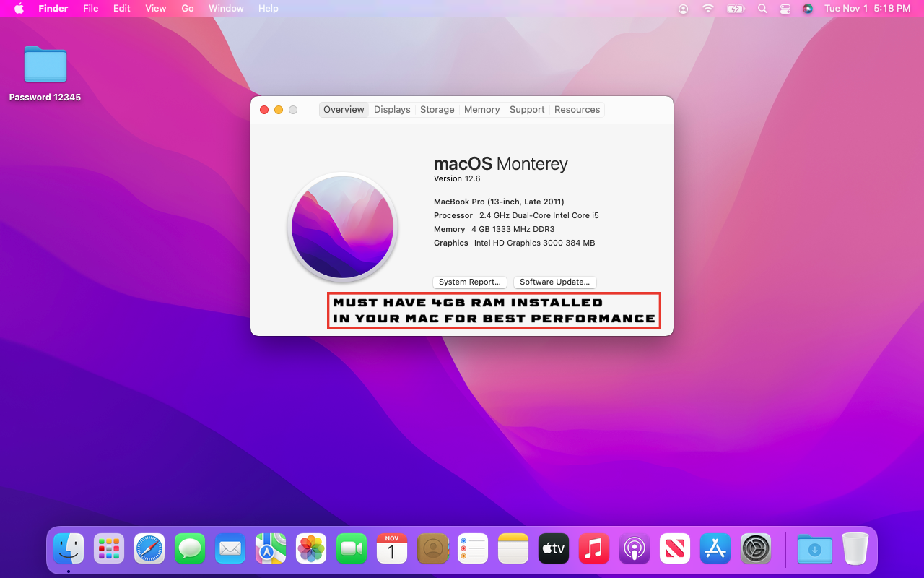Viewport: 924px width, 578px height.
Task: Launch Maps from the Dock
Action: pyautogui.click(x=271, y=549)
